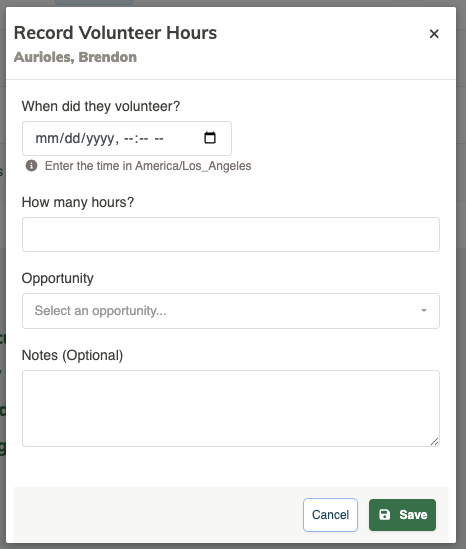Close the Record Volunteer Hours dialog
The height and width of the screenshot is (549, 466).
pos(434,34)
